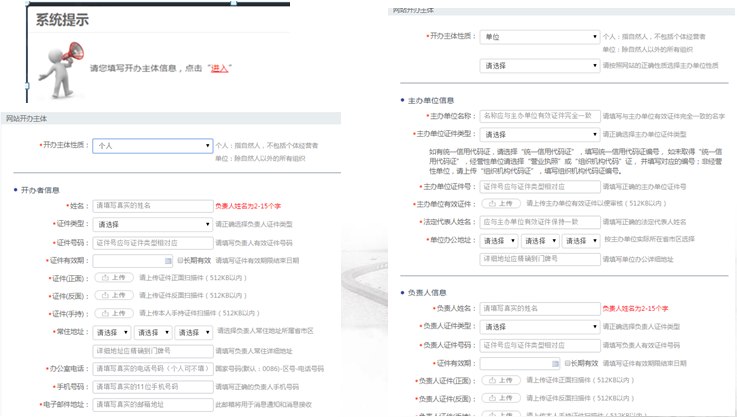This screenshot has width=737, height=417.
Task: Open 开办主体性质 dropdown showing 单位
Action: (x=539, y=37)
